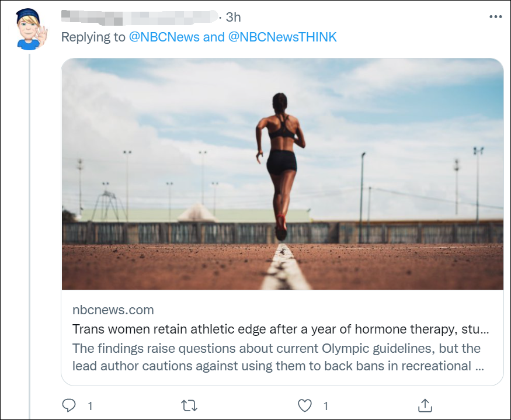Like the tweet with the heart icon
Image resolution: width=511 pixels, height=420 pixels.
[x=305, y=405]
